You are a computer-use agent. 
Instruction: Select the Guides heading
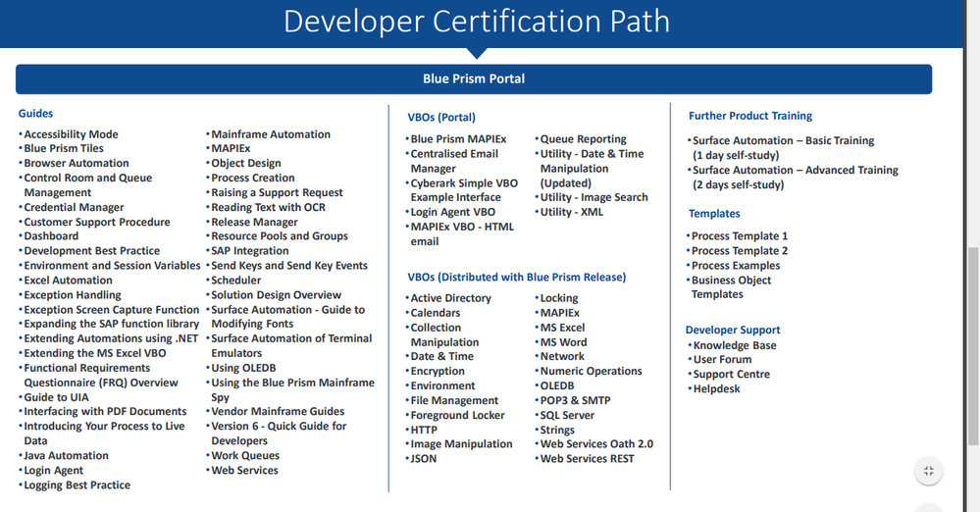35,113
